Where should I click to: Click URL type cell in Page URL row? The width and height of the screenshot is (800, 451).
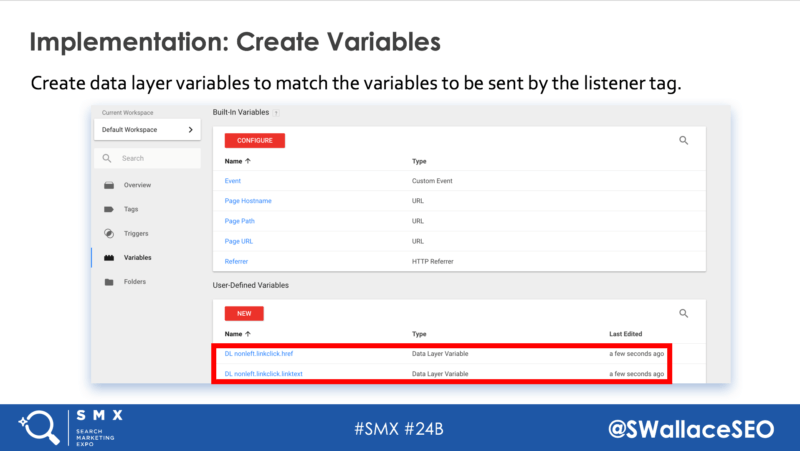tap(418, 241)
